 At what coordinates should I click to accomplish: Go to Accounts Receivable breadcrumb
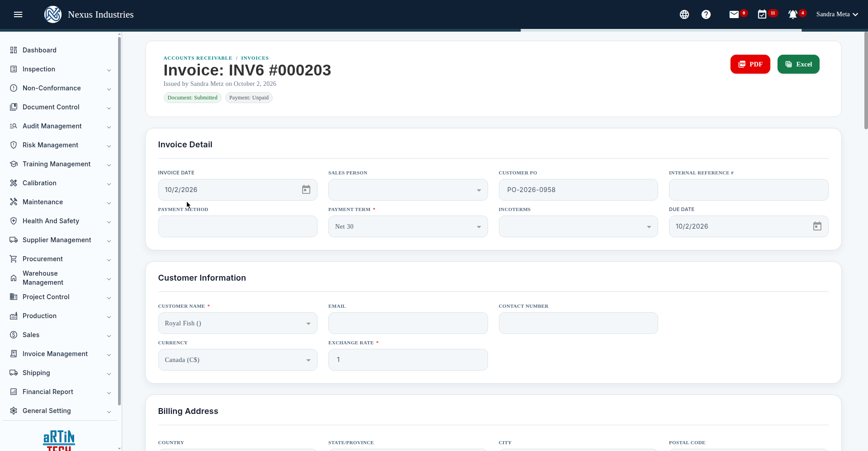(x=198, y=58)
